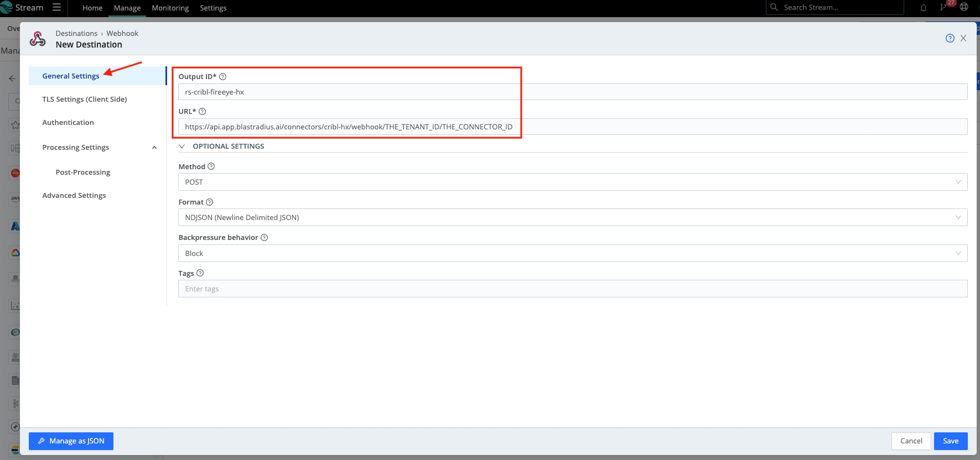The image size is (980, 460).
Task: Click the Tags help icon
Action: [x=200, y=273]
